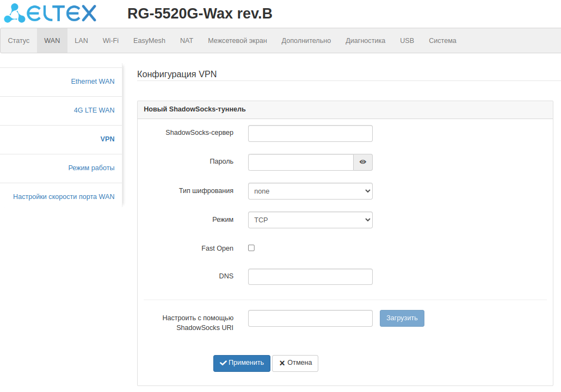Open Настройки скорости порта WAN

pyautogui.click(x=64, y=197)
